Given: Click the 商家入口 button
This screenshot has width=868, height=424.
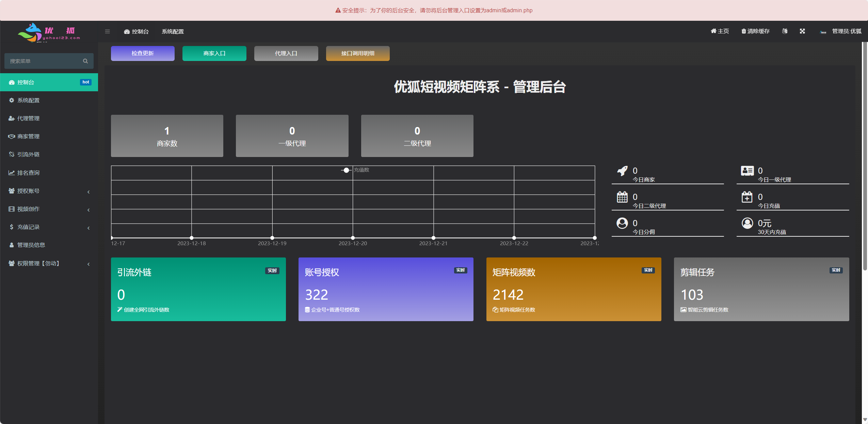Looking at the screenshot, I should click(214, 53).
